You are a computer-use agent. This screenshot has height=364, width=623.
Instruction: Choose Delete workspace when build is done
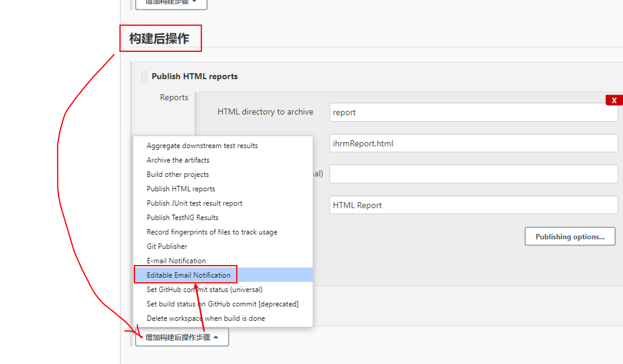click(206, 318)
